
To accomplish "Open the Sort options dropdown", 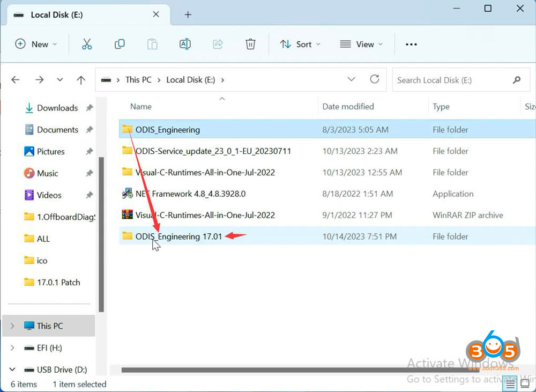I will (x=300, y=44).
